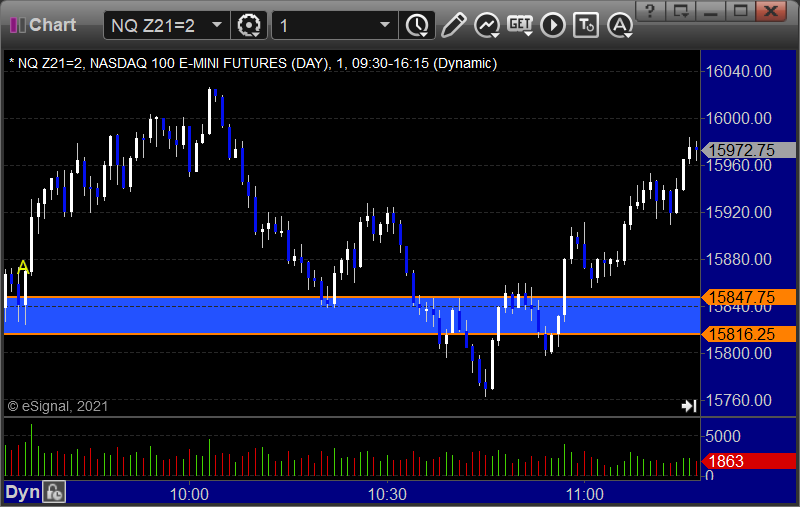The width and height of the screenshot is (800, 507).
Task: Expand the interval dropdown arrow
Action: (385, 25)
